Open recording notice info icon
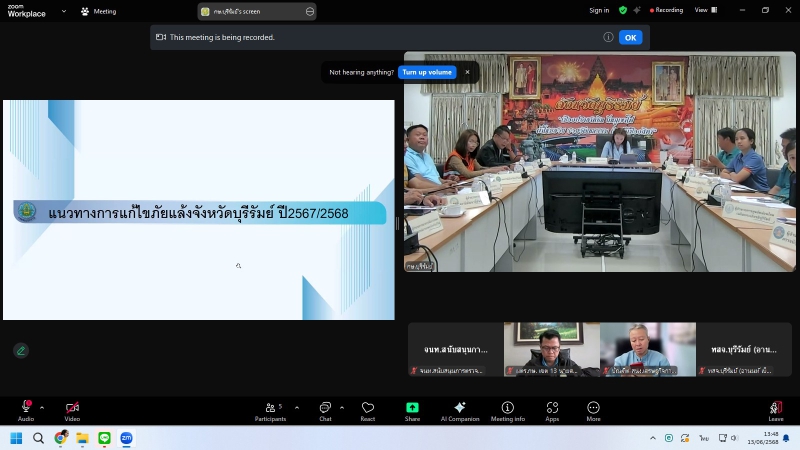800x450 pixels. click(608, 37)
